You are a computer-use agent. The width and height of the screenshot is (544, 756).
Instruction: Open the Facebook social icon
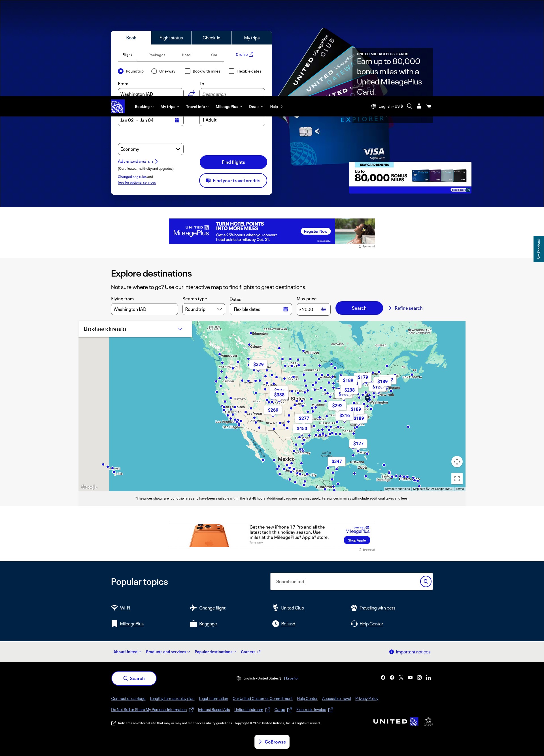392,678
